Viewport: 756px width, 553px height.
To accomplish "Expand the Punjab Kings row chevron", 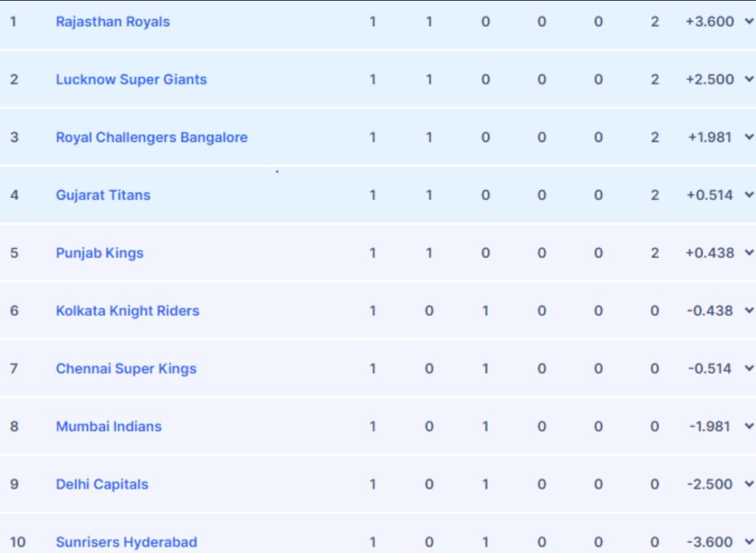I will (x=749, y=253).
